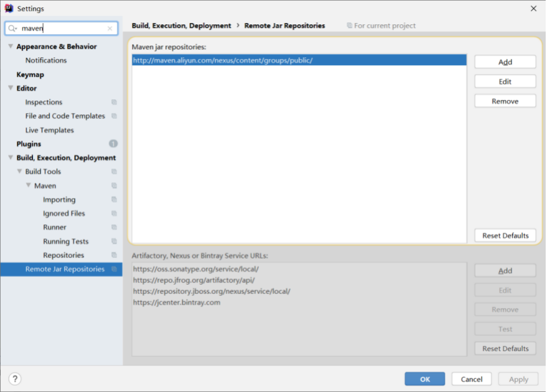
Task: Edit the selected Maven jar repository
Action: [x=505, y=82]
